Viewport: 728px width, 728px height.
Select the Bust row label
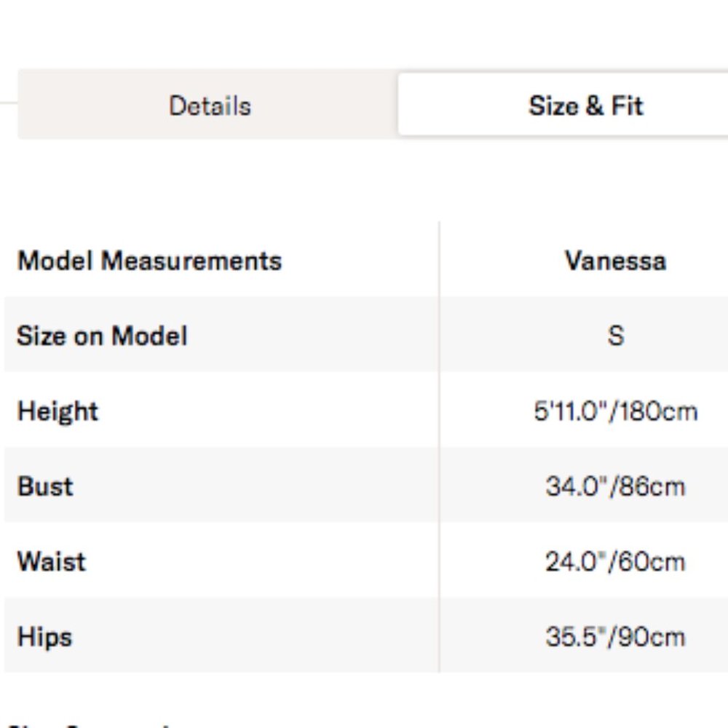(45, 486)
